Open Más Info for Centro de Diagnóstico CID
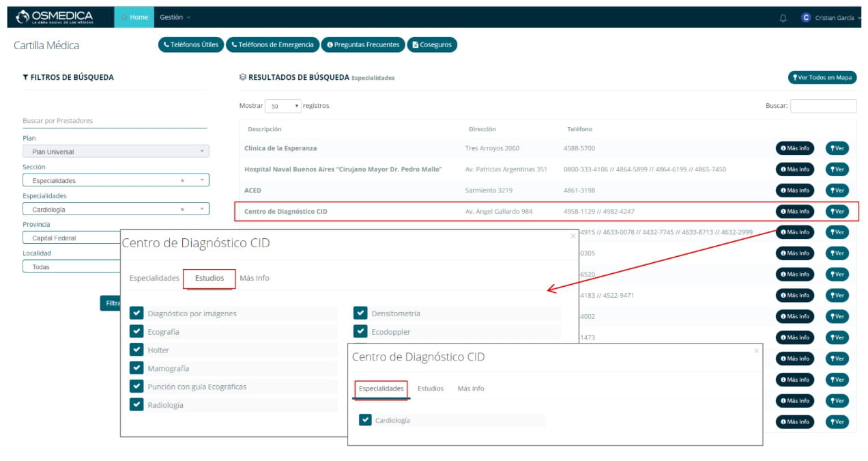The height and width of the screenshot is (461, 868). point(794,212)
